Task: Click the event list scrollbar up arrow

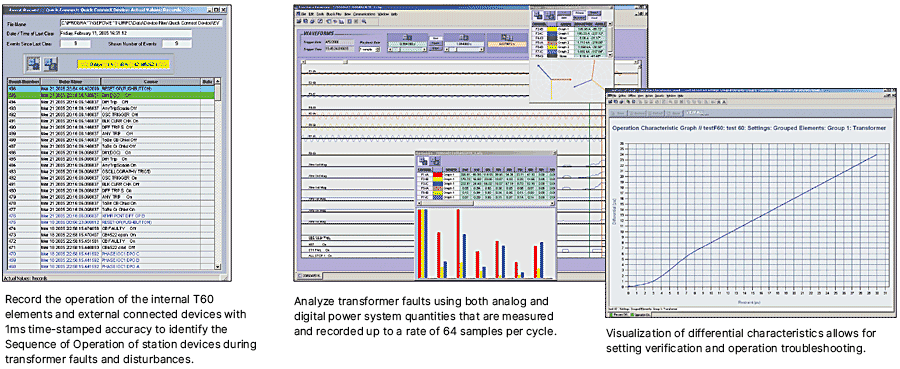Action: click(218, 82)
